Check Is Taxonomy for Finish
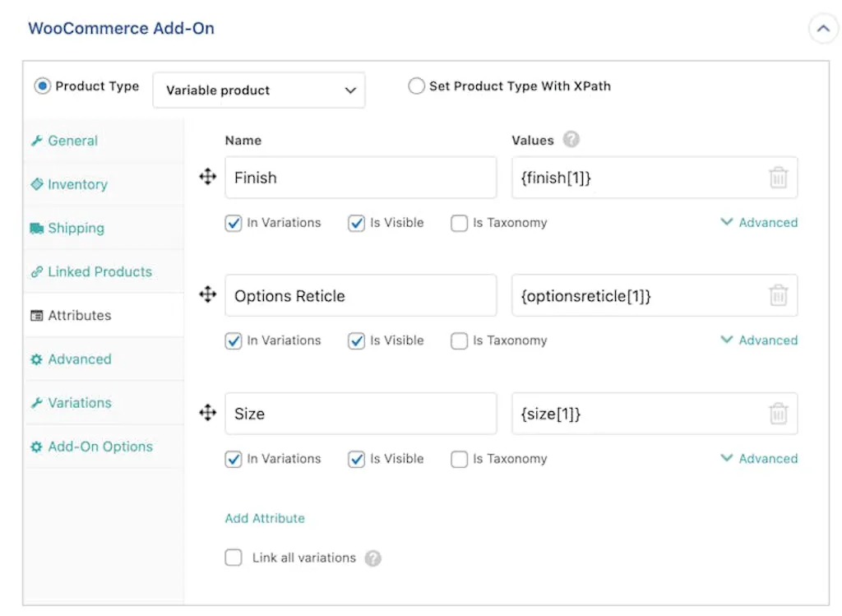842x616 pixels. (459, 223)
